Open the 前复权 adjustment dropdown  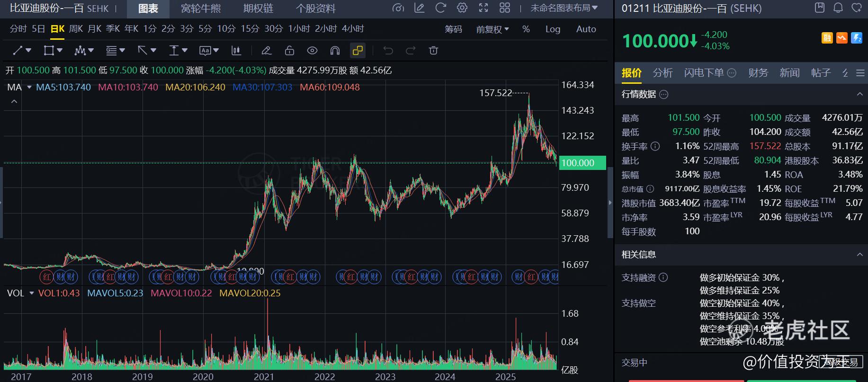pyautogui.click(x=492, y=29)
